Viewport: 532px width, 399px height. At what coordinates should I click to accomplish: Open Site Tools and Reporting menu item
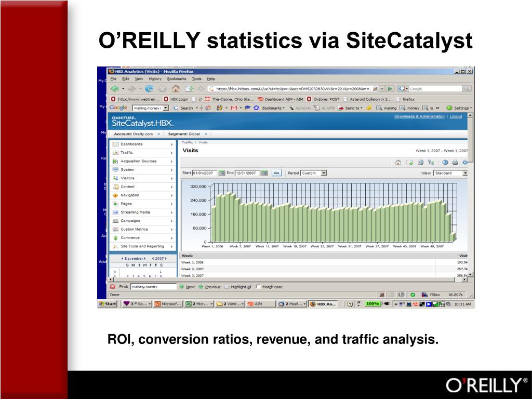point(143,246)
